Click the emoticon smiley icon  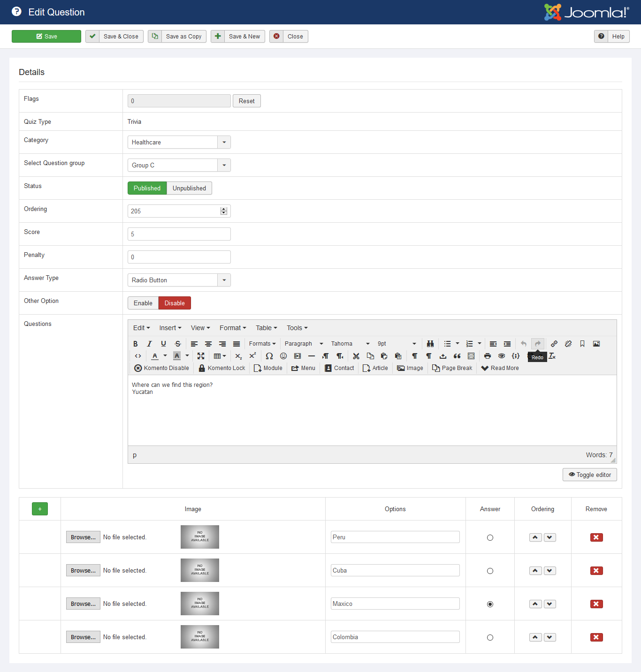click(x=283, y=356)
